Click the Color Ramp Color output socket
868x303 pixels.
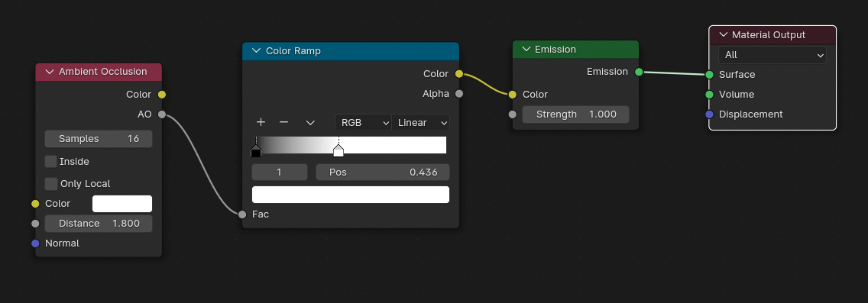pos(459,74)
